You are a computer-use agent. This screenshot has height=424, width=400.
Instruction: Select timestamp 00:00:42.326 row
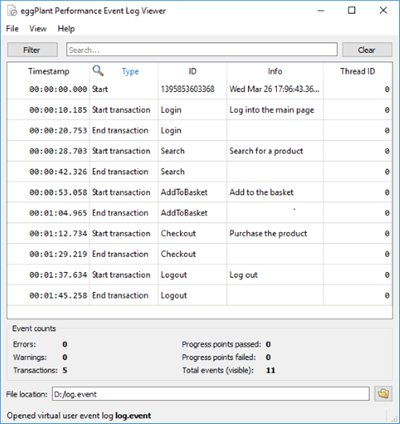pos(199,172)
